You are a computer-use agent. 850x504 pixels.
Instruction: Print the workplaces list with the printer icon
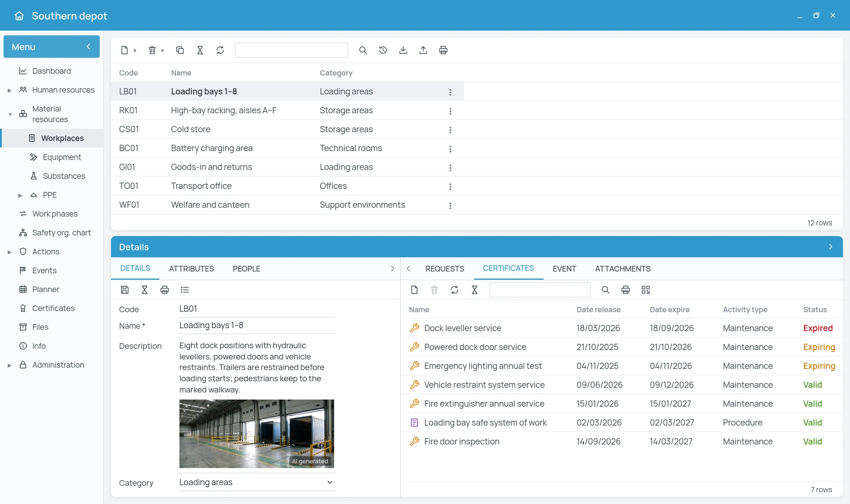pyautogui.click(x=443, y=50)
